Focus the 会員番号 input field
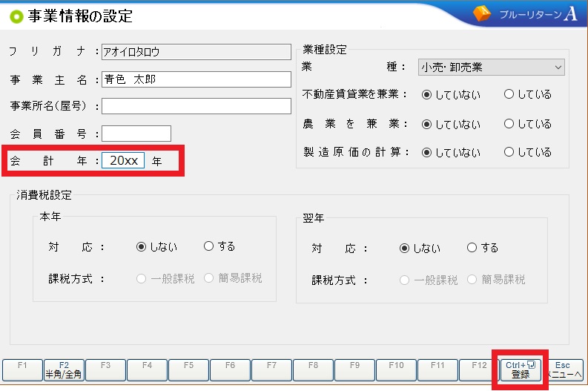This screenshot has width=588, height=391. point(136,134)
